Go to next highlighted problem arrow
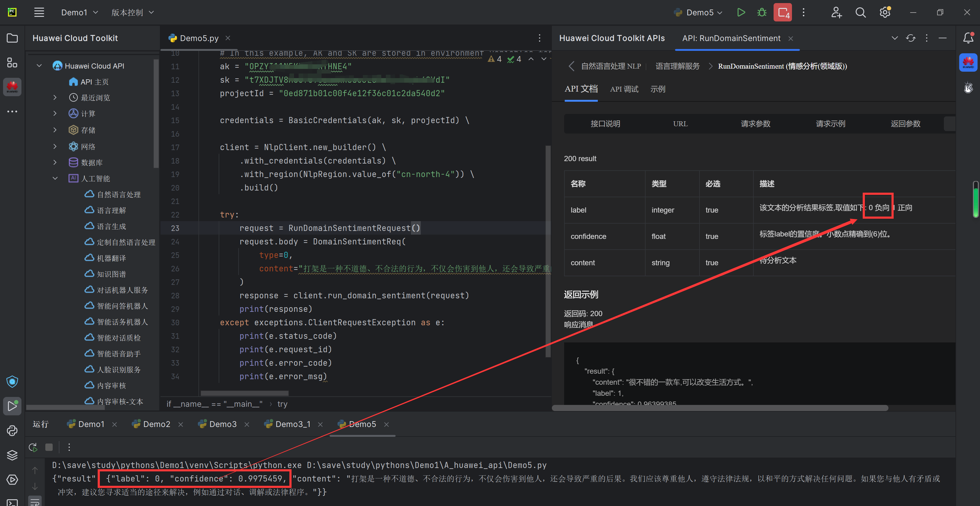This screenshot has height=506, width=980. pos(544,59)
